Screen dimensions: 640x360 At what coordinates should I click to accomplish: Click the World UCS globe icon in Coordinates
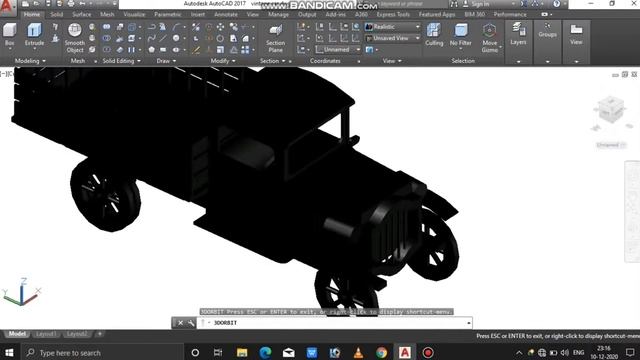(356, 27)
